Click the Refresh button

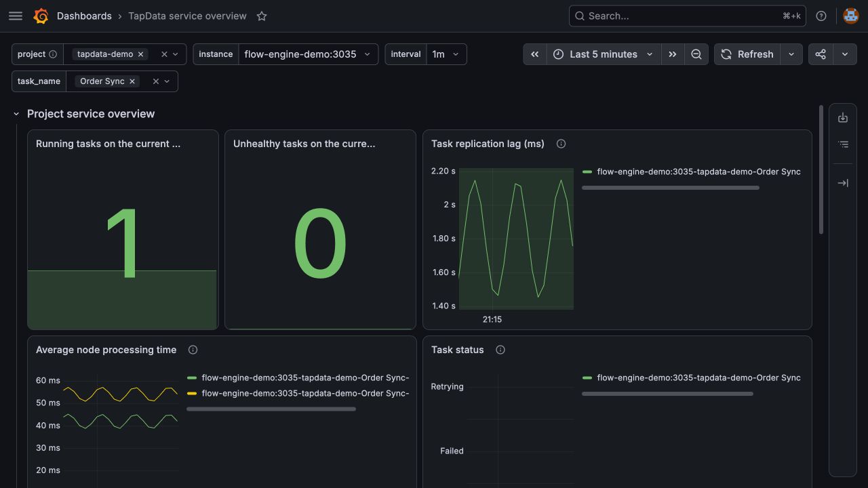click(x=747, y=54)
